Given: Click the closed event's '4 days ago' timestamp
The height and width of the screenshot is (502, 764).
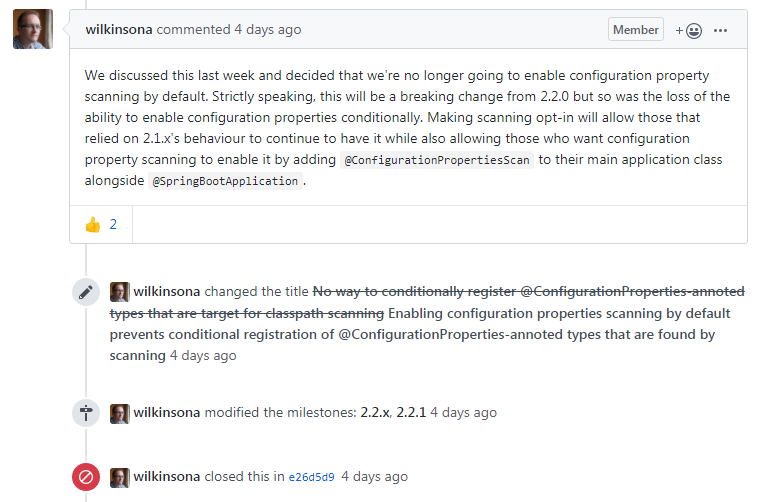Looking at the screenshot, I should [374, 477].
